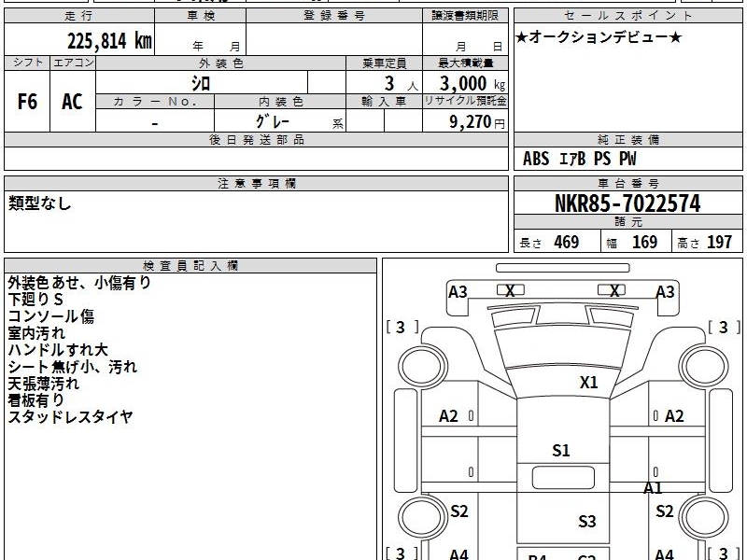Screen dimensions: 747x560
Task: Click the リサイクル預託金 label
Action: point(465,101)
